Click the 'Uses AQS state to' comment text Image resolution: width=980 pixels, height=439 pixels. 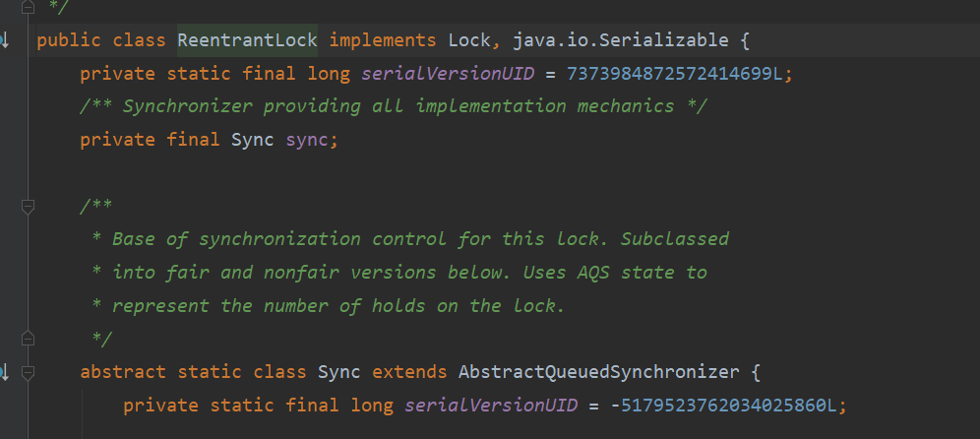pyautogui.click(x=615, y=273)
